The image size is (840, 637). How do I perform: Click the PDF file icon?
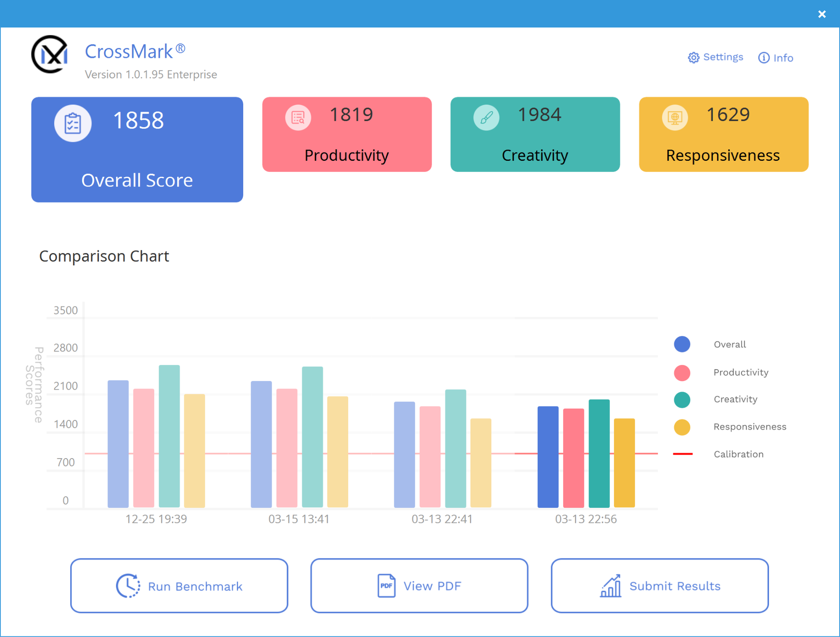(386, 585)
